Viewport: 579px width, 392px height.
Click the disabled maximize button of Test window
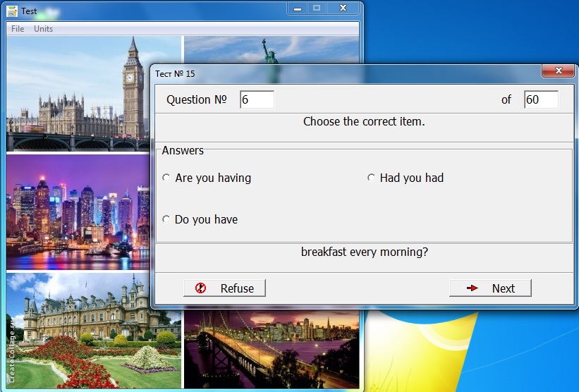[x=317, y=8]
